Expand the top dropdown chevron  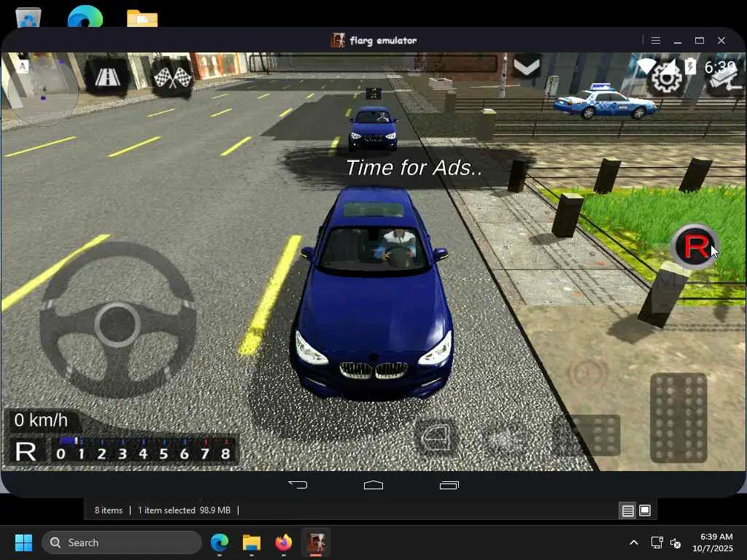click(527, 66)
